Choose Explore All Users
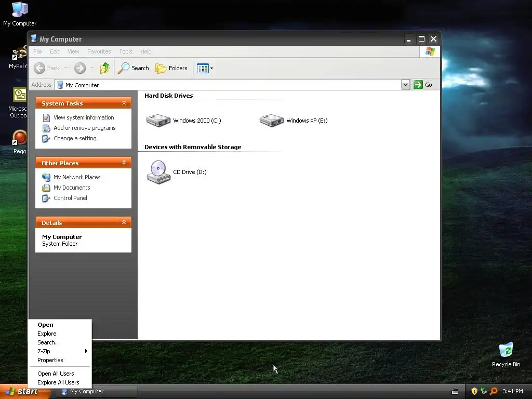Screen dimensions: 532x399 coord(60,382)
